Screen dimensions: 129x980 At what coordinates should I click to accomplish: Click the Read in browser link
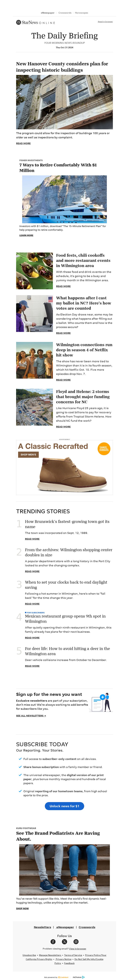click(x=105, y=22)
